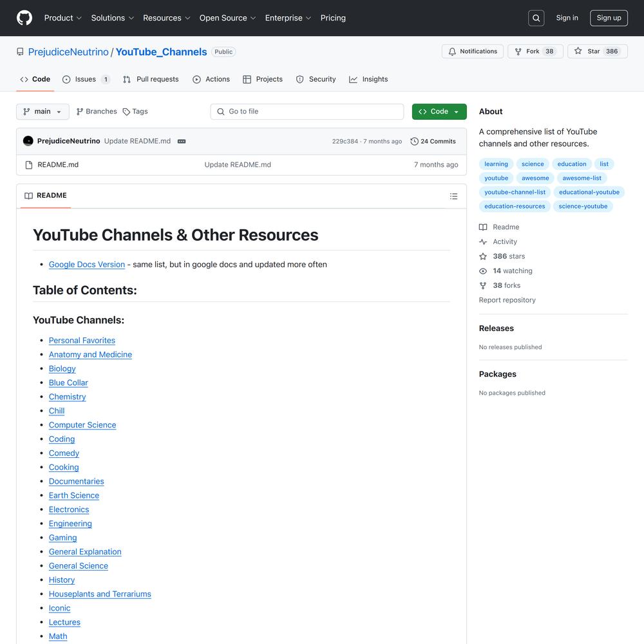
Task: Jump to Documentaries section
Action: [77, 481]
